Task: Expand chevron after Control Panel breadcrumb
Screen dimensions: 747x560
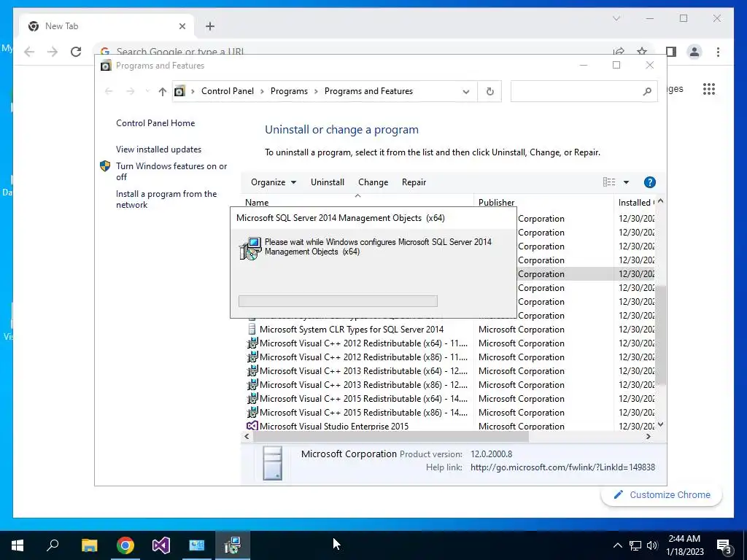Action: point(262,91)
